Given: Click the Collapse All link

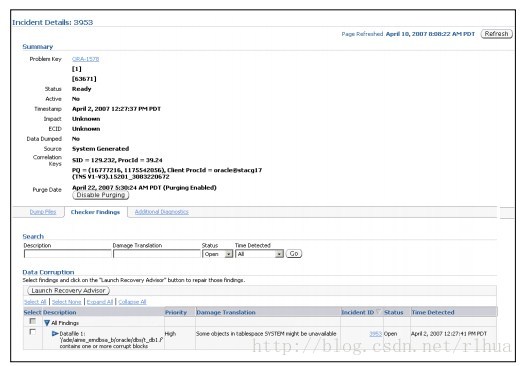Looking at the screenshot, I should click(132, 302).
